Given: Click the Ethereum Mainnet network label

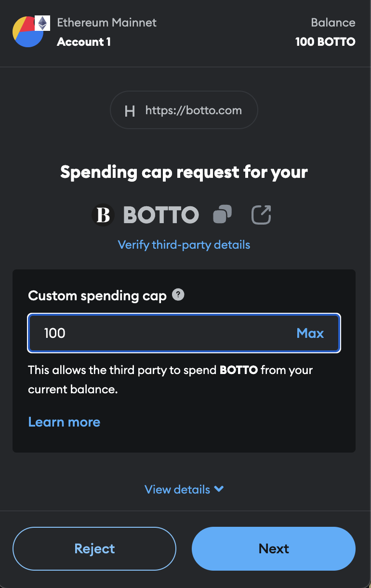Looking at the screenshot, I should (x=106, y=22).
